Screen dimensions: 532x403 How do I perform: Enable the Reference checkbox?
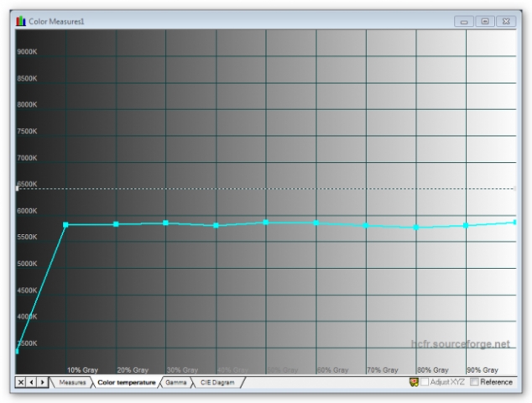[x=475, y=382]
